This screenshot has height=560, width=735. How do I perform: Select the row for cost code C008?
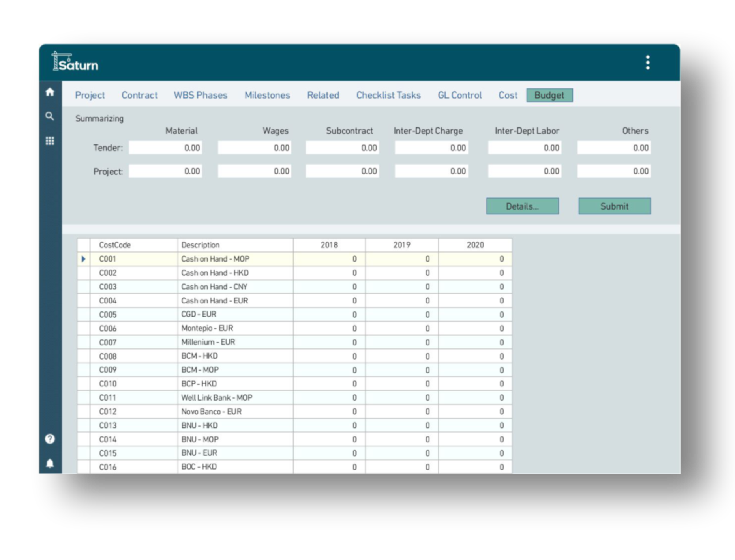pos(108,356)
